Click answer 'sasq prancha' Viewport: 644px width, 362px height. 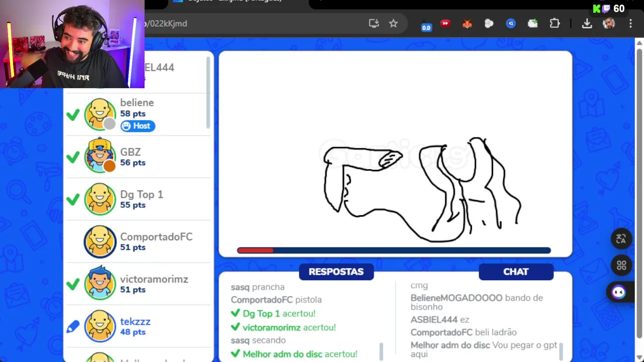pyautogui.click(x=258, y=287)
